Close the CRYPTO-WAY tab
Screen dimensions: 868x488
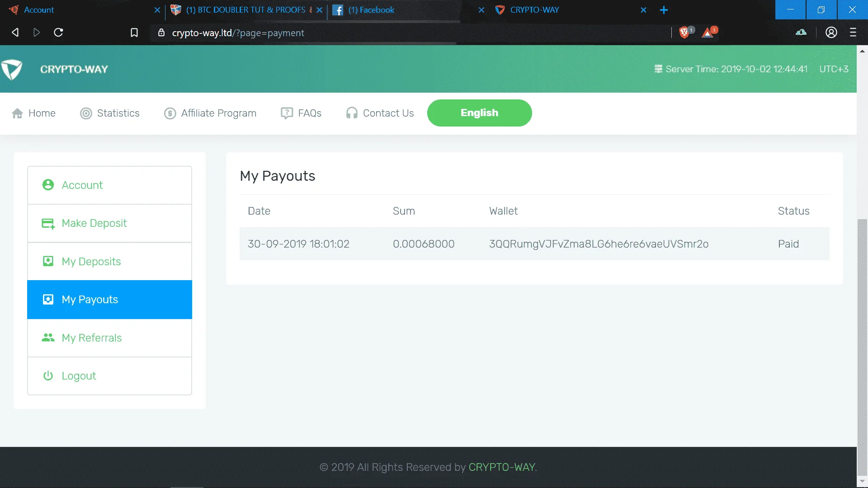point(644,10)
